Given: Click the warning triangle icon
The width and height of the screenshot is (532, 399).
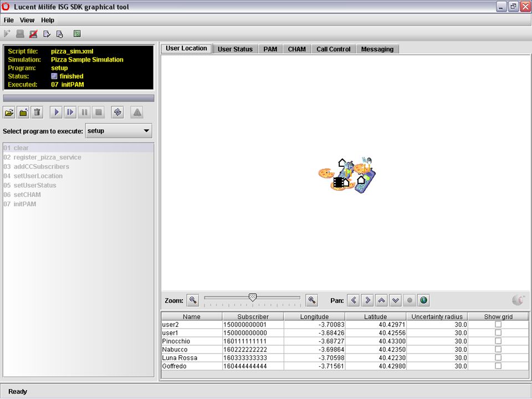Looking at the screenshot, I should pyautogui.click(x=137, y=112).
